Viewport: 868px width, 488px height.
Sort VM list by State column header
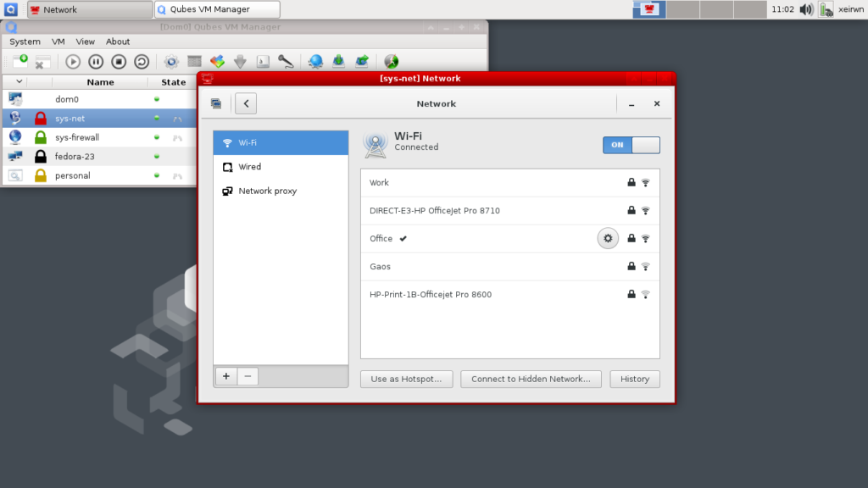(x=173, y=82)
